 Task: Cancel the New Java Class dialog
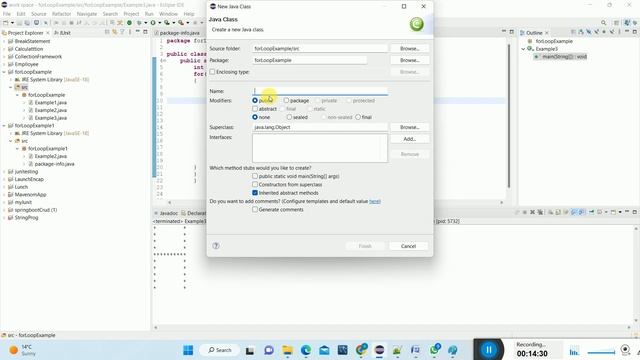click(x=408, y=246)
